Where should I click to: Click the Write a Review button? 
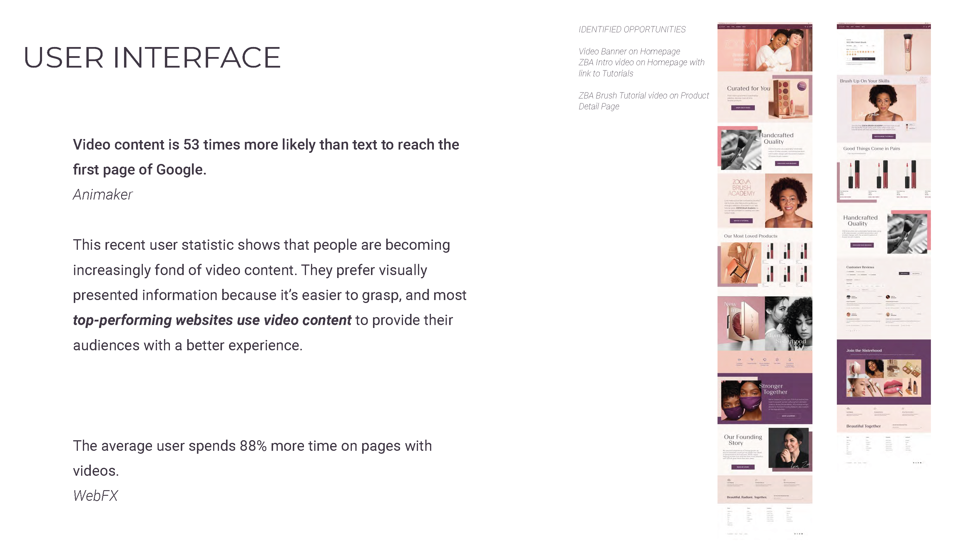[904, 273]
